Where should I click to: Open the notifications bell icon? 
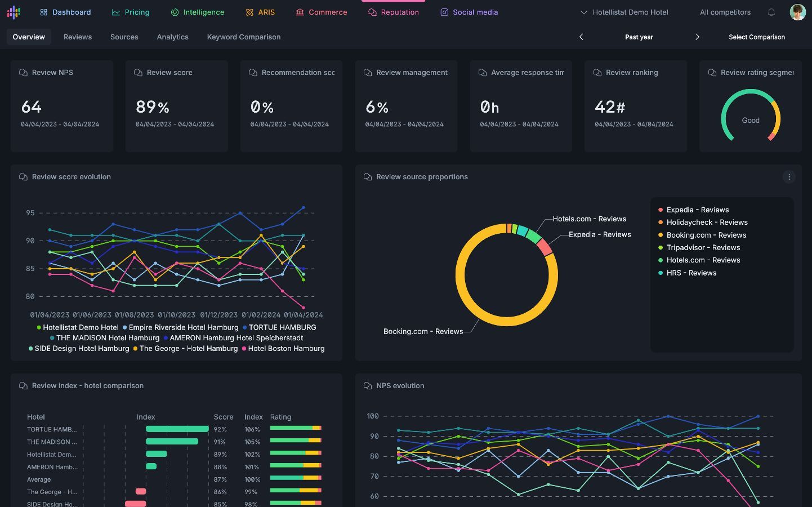[x=771, y=12]
